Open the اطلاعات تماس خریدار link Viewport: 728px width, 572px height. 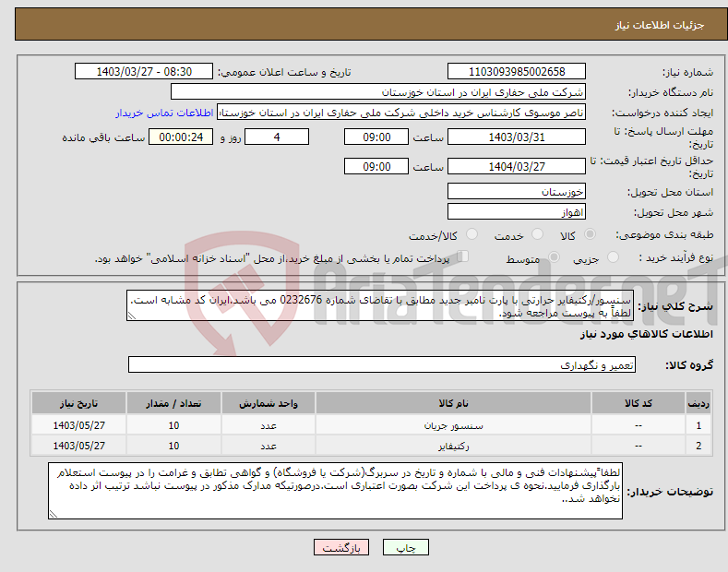coord(164,113)
